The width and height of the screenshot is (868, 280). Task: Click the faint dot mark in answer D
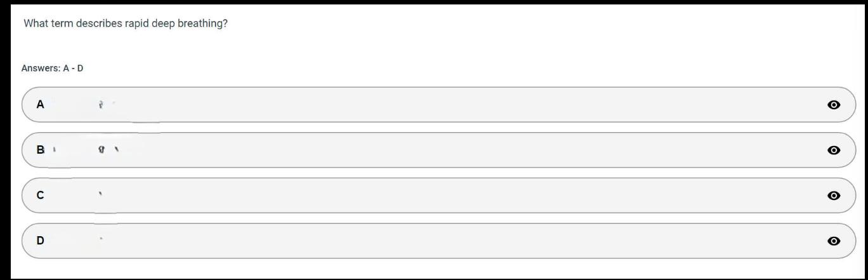101,239
